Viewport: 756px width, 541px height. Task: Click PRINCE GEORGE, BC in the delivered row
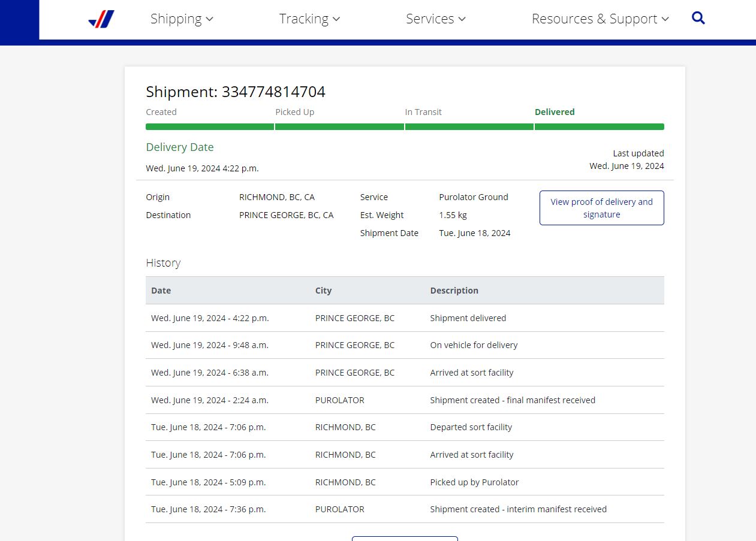coord(355,318)
